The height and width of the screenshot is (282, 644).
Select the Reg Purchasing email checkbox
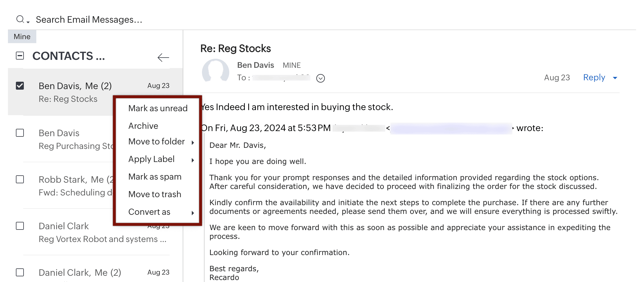click(x=20, y=133)
